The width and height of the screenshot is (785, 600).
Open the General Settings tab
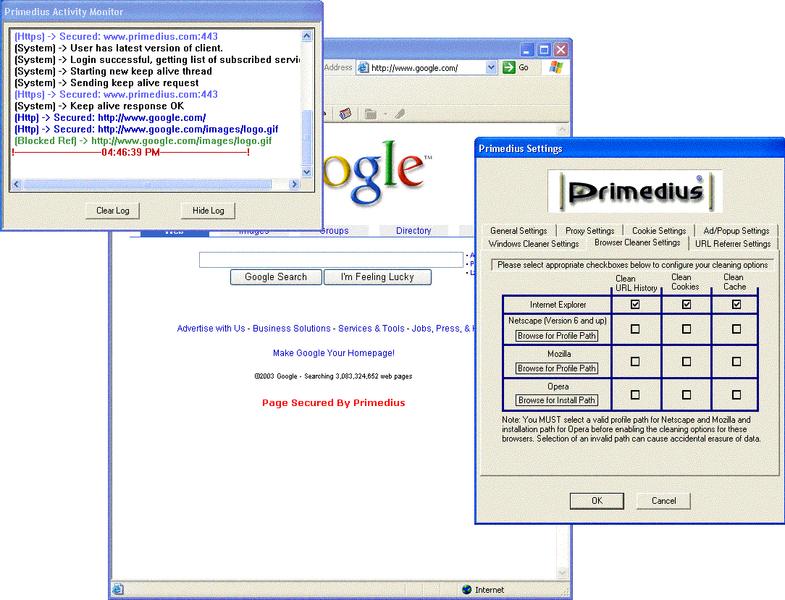point(519,231)
